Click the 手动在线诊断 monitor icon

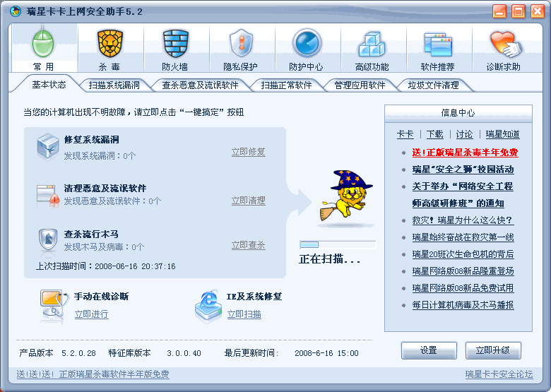(x=54, y=307)
